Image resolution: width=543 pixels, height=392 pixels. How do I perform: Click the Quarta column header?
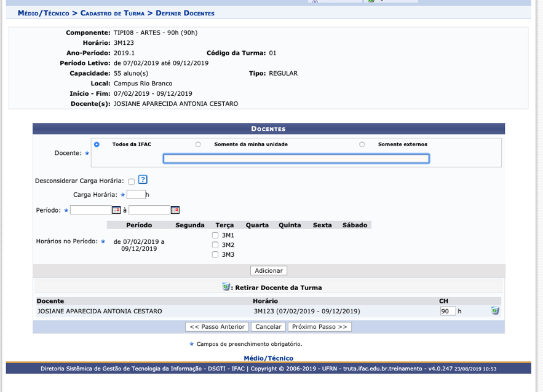pos(257,225)
